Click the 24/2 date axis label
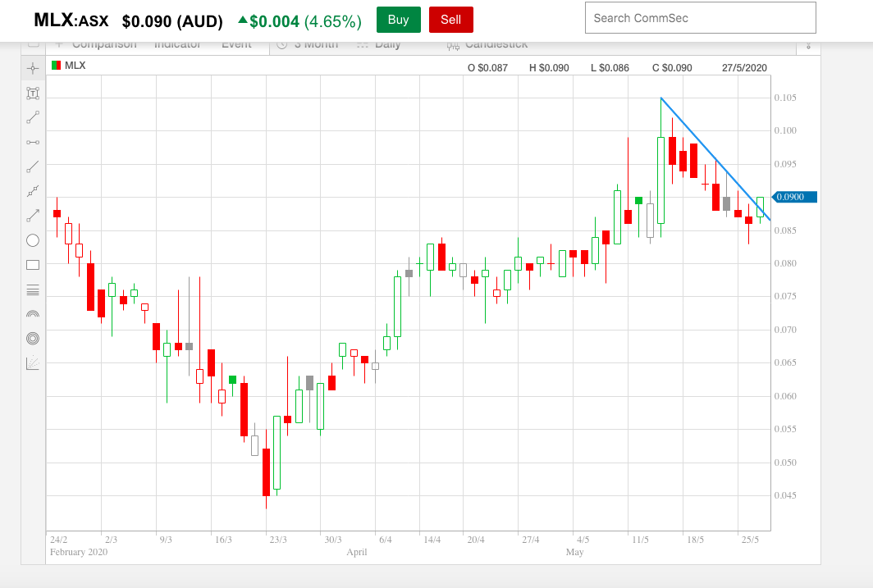The height and width of the screenshot is (588, 873). coord(58,540)
